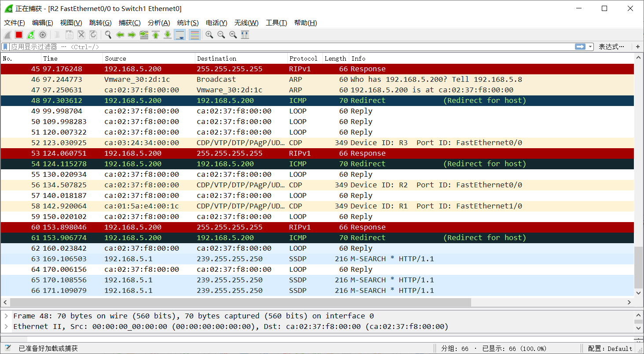Go forward with green right arrow
This screenshot has height=354, width=644.
point(132,35)
